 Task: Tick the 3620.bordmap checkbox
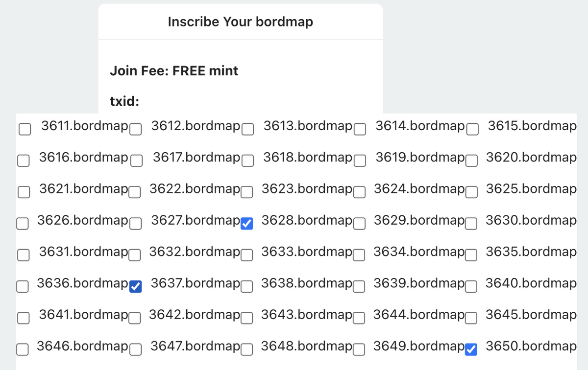point(471,161)
